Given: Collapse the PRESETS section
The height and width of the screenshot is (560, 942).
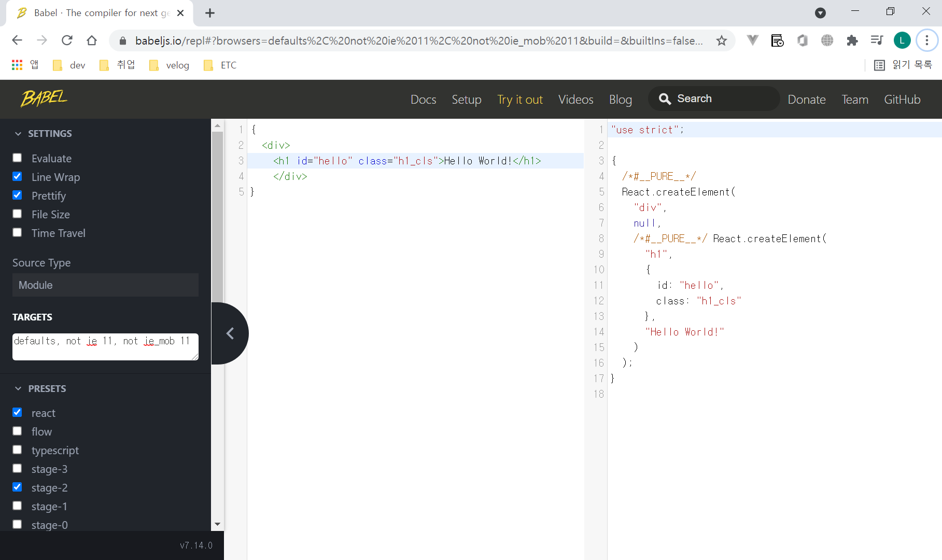Looking at the screenshot, I should [x=18, y=388].
